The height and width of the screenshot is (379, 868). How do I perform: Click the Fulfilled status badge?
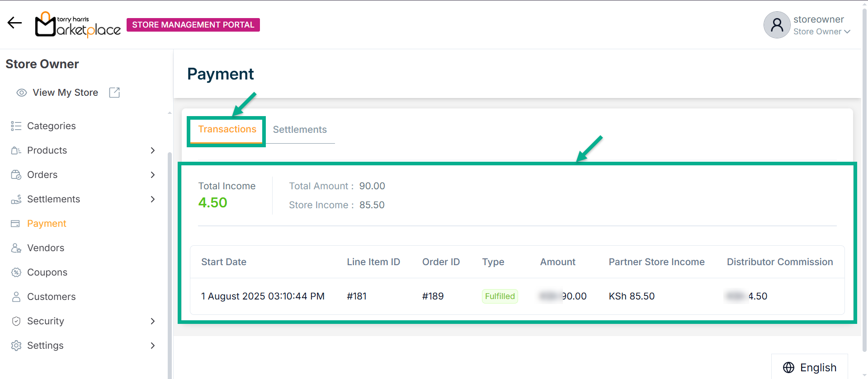(500, 296)
